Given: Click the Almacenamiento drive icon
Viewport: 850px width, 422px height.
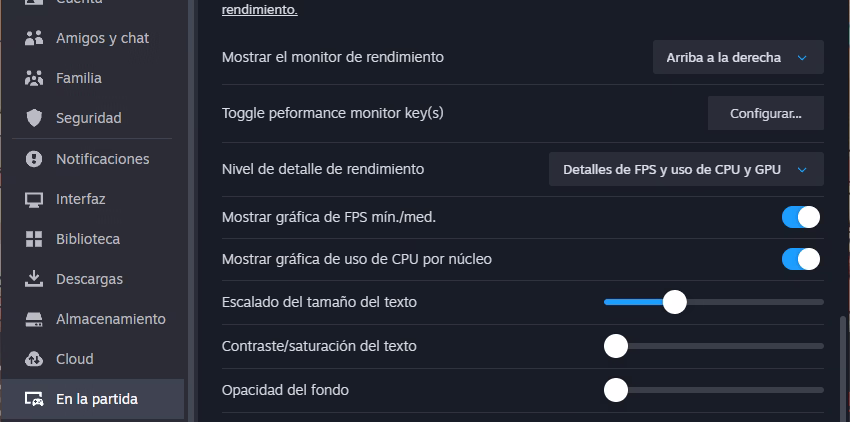Looking at the screenshot, I should click(x=34, y=319).
